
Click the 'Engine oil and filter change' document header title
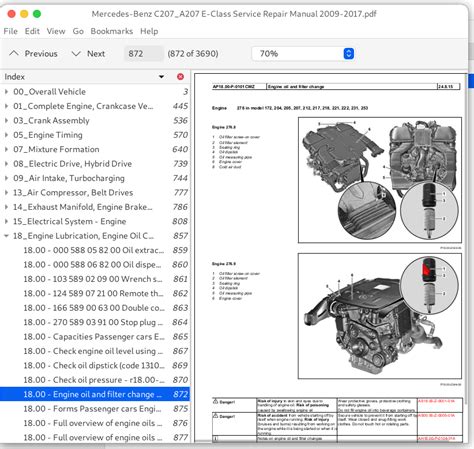point(296,87)
